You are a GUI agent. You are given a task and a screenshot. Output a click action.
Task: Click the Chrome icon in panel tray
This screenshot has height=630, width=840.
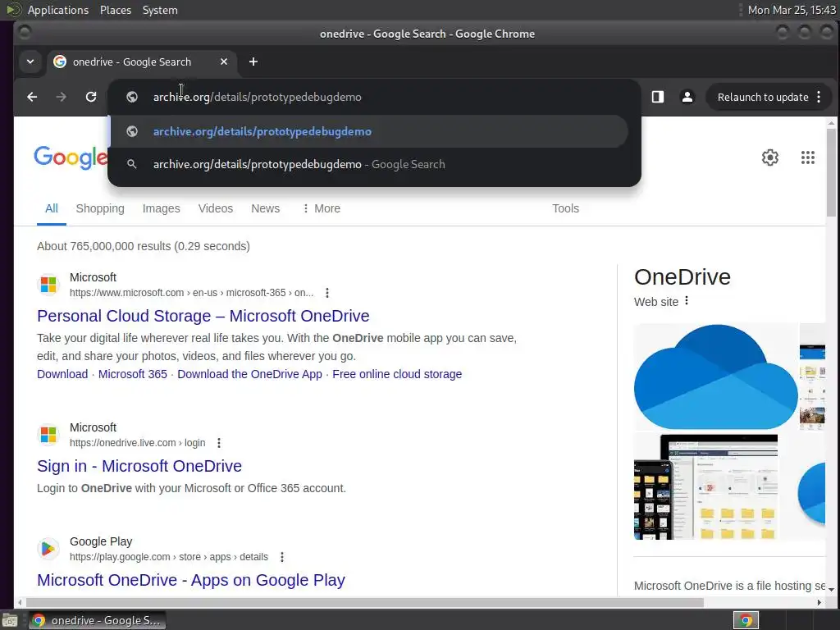746,620
